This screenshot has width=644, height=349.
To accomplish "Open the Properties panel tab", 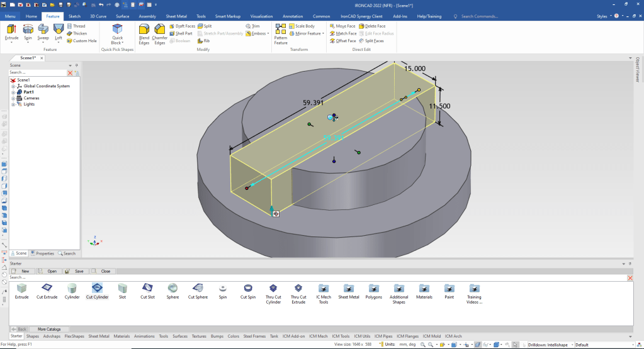I will click(x=43, y=253).
